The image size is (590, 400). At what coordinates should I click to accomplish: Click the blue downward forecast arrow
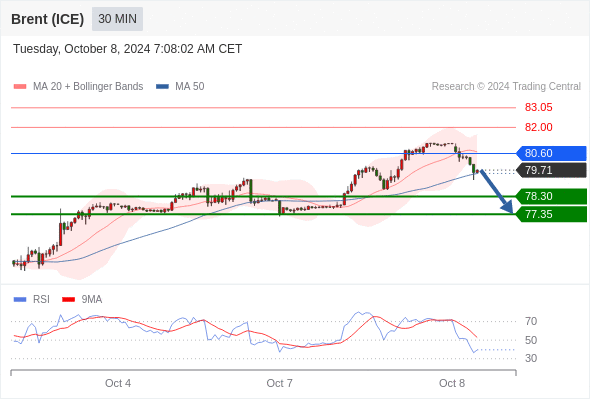(497, 191)
